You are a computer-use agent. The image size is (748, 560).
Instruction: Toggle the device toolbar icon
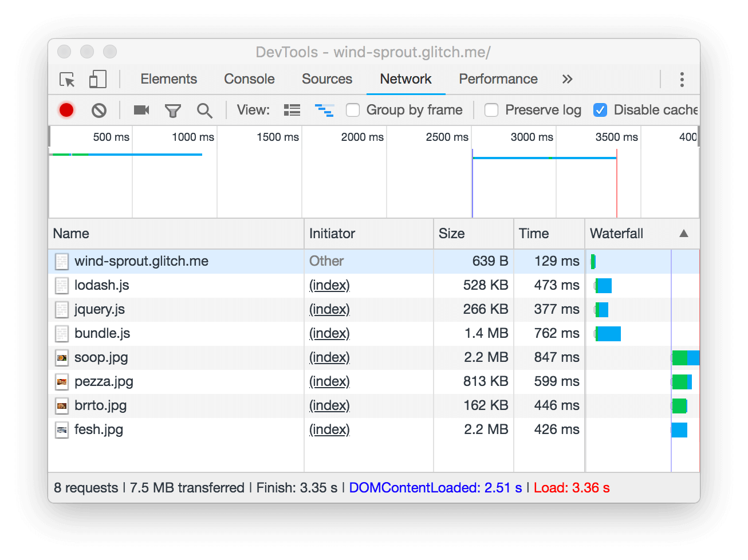[98, 79]
